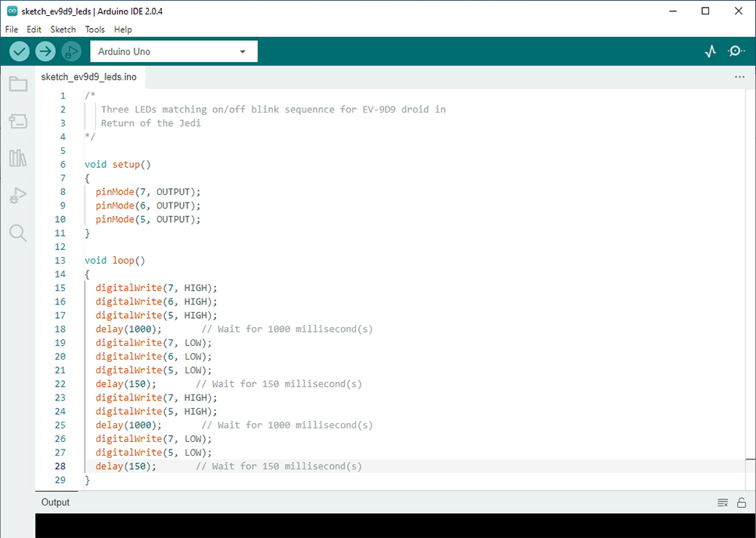
Task: Click comment 'Three LEDs matching on/off blink' line
Action: coord(274,110)
